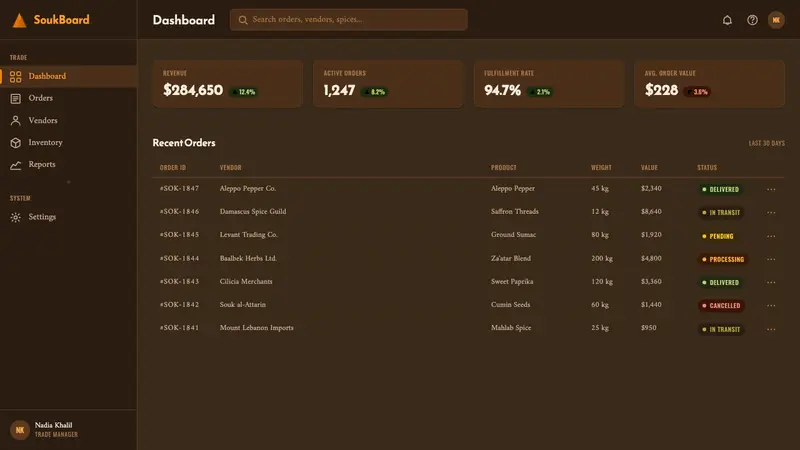Open more options for order #SOK-1841
800x450 pixels.
(x=771, y=329)
